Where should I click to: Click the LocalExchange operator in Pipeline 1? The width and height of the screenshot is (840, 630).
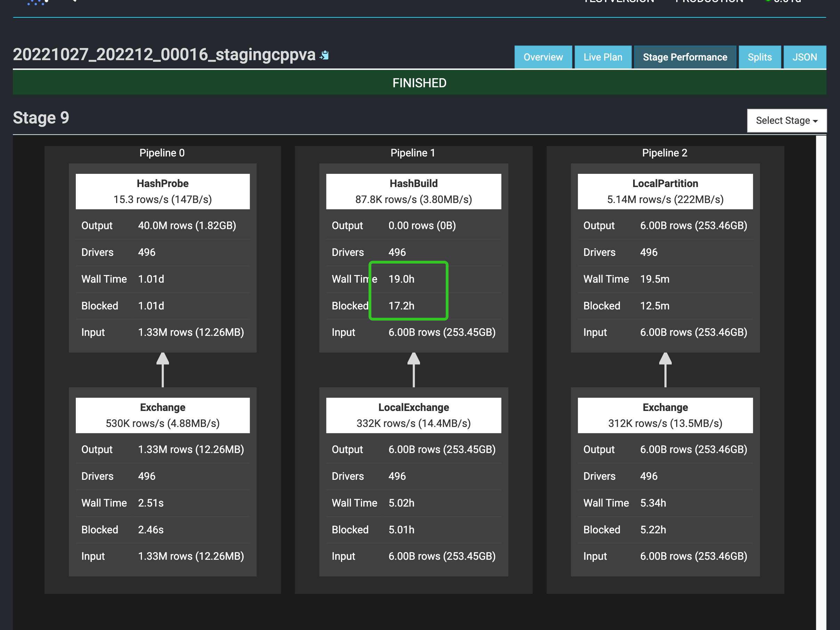(413, 415)
